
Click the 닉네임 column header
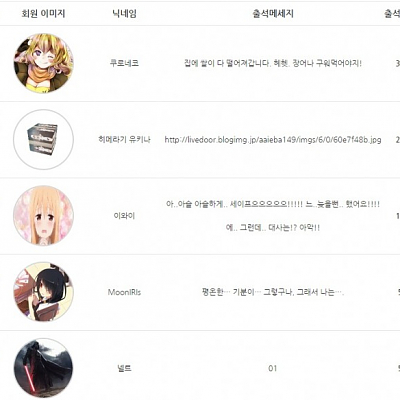(x=124, y=13)
